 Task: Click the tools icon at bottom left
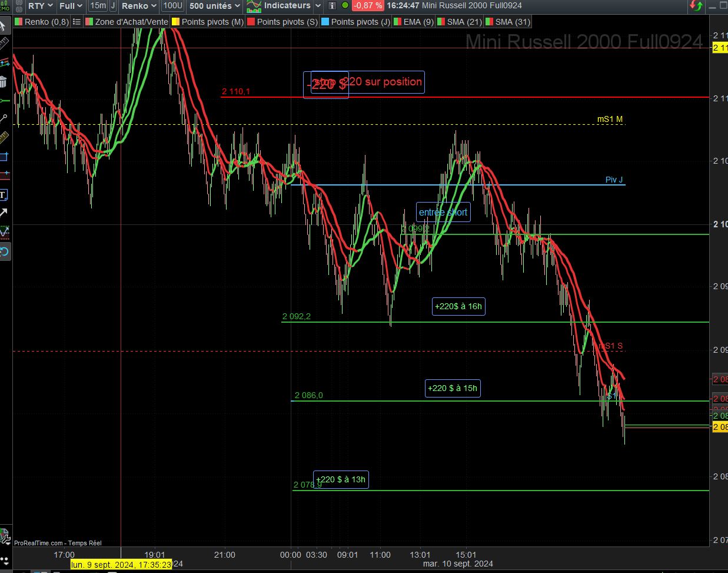pos(5,536)
